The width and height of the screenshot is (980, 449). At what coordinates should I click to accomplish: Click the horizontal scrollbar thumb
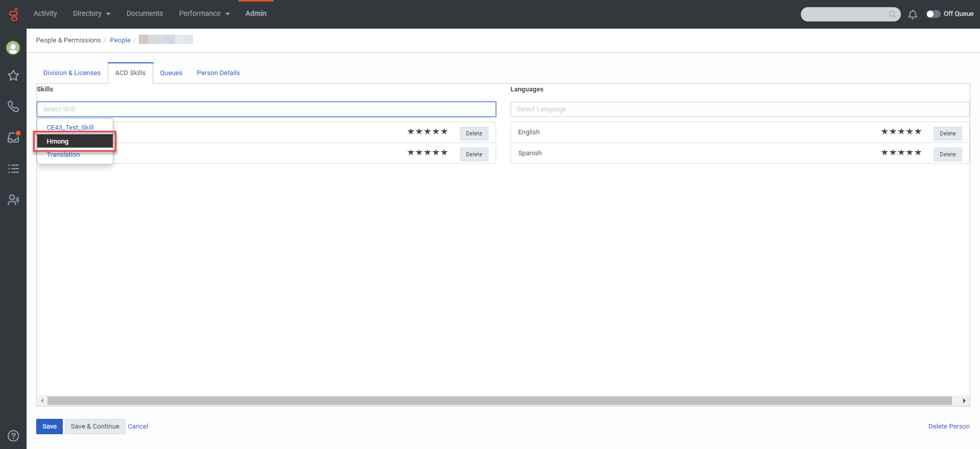(499, 401)
